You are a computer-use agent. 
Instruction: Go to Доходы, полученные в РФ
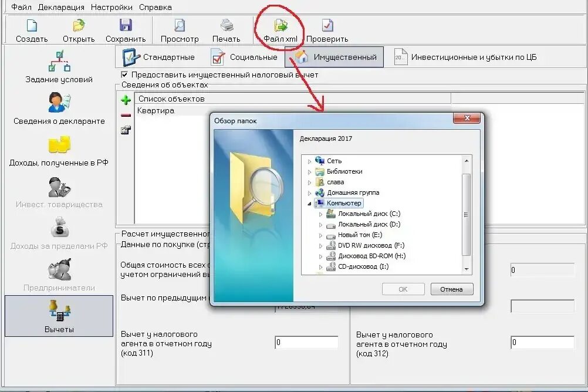(59, 150)
